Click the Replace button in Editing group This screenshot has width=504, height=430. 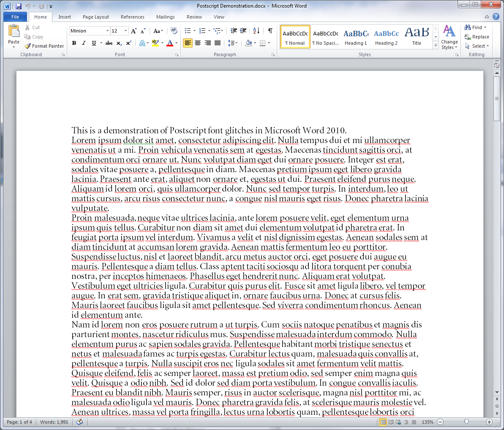point(477,37)
